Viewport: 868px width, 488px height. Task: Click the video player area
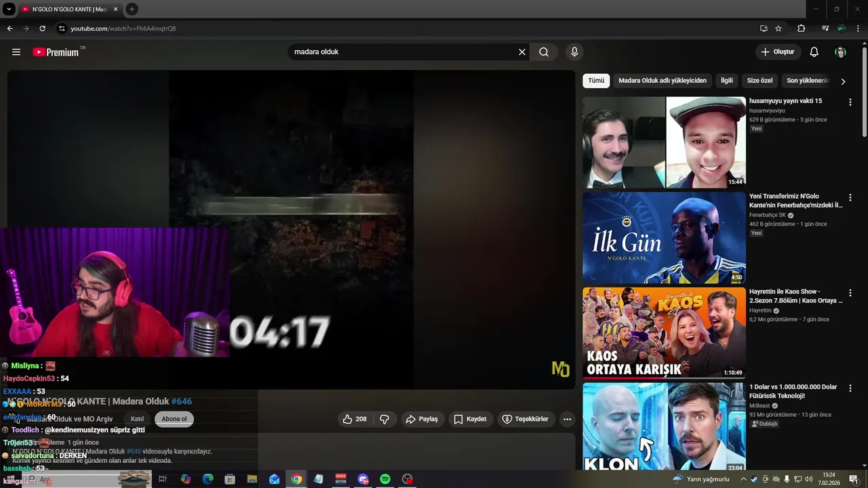(292, 229)
